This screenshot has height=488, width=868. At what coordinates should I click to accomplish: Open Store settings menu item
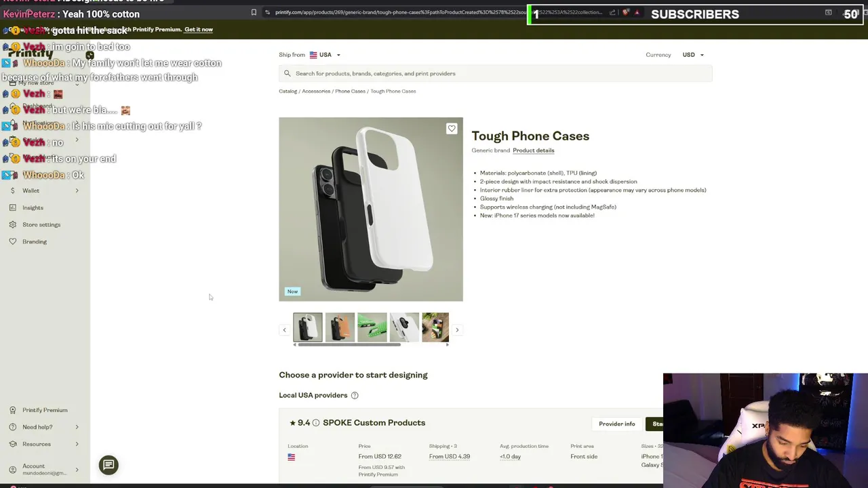coord(41,224)
